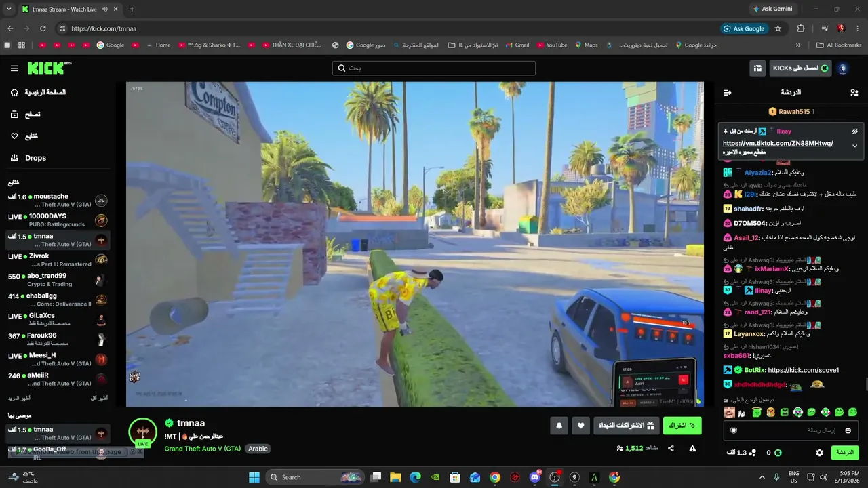868x488 pixels.
Task: Open abo_trend99 channel in sidebar
Action: [x=58, y=280]
